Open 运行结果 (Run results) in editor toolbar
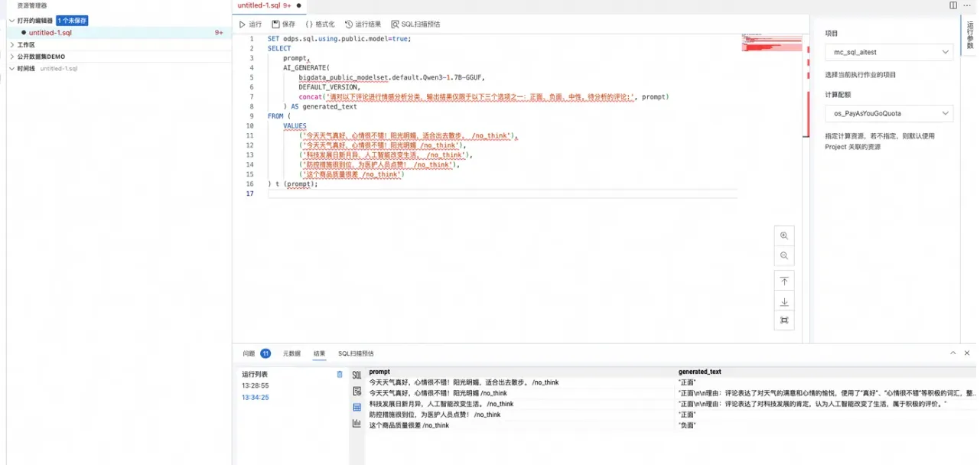 click(362, 24)
